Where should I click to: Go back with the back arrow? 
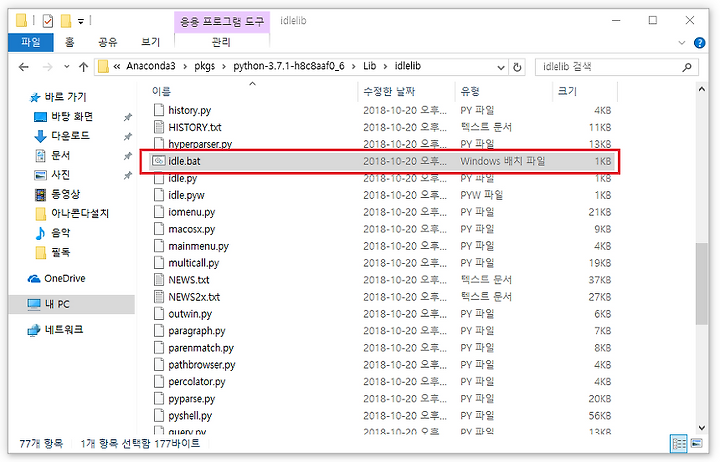24,67
